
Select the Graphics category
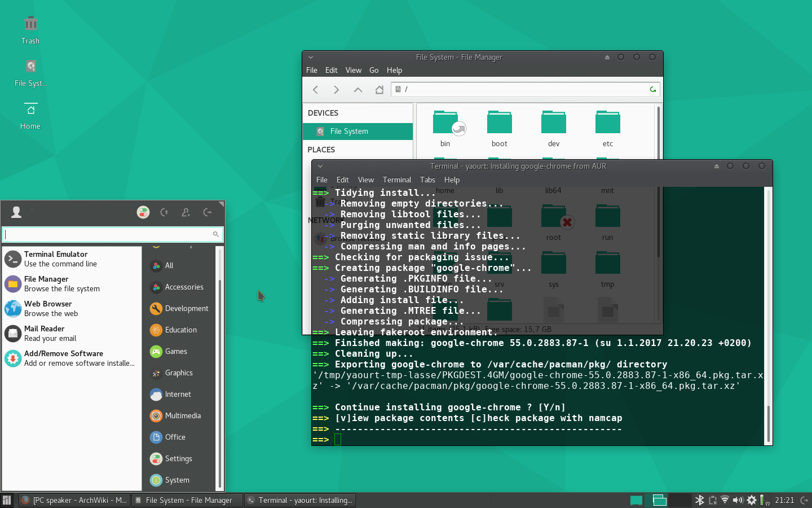pos(180,373)
